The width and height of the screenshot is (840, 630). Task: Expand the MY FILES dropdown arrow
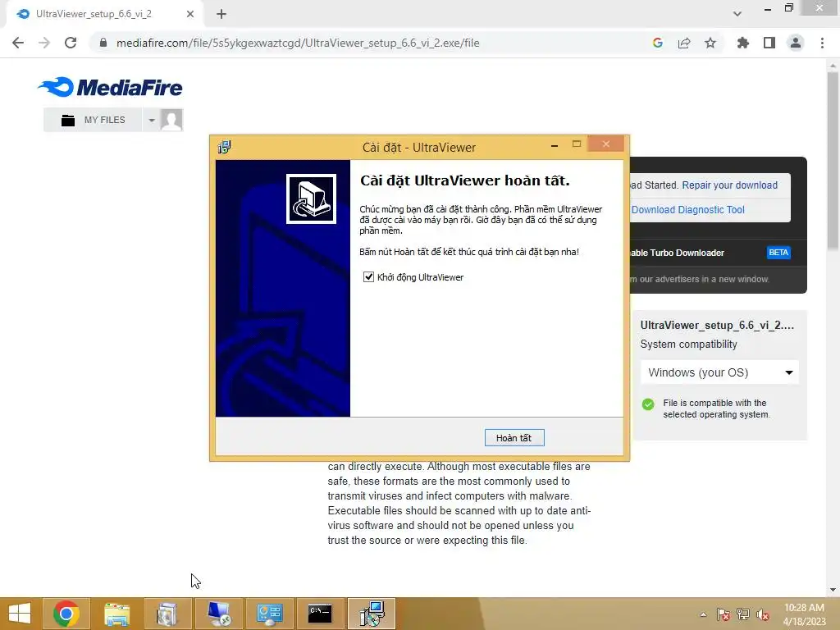tap(152, 120)
